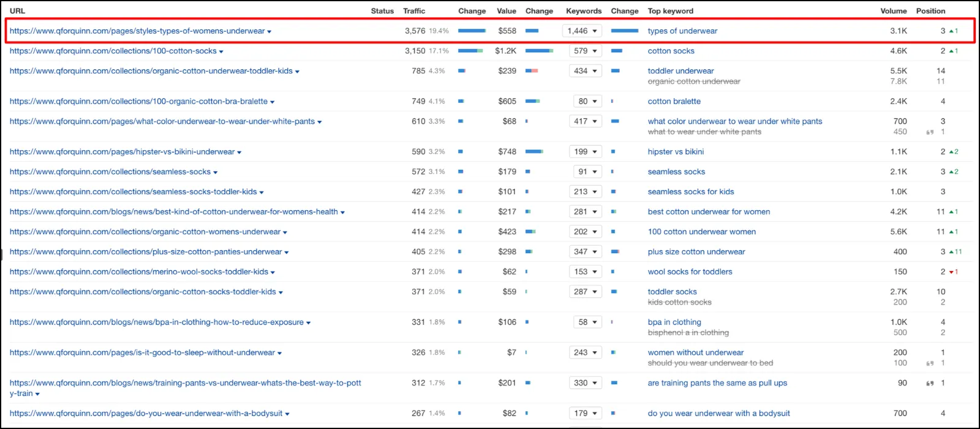Image resolution: width=980 pixels, height=429 pixels.
Task: Expand the 417 keywords dropdown
Action: tap(586, 121)
